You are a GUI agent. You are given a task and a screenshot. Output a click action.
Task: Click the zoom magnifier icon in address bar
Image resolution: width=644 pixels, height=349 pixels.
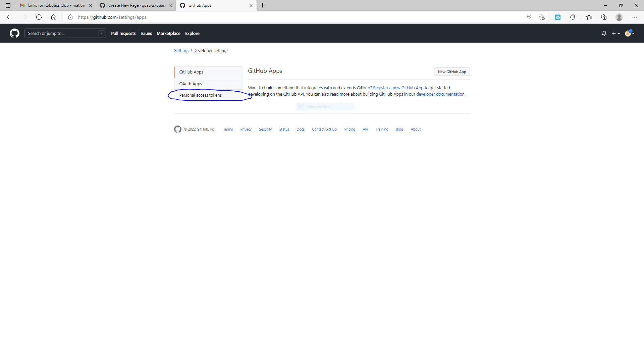[x=530, y=17]
